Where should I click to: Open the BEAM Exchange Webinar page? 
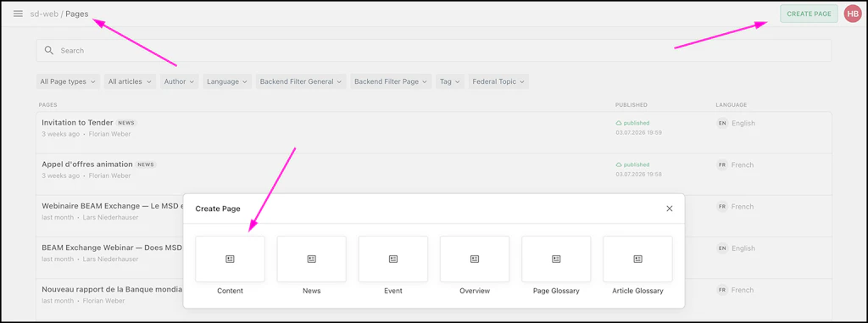point(112,248)
